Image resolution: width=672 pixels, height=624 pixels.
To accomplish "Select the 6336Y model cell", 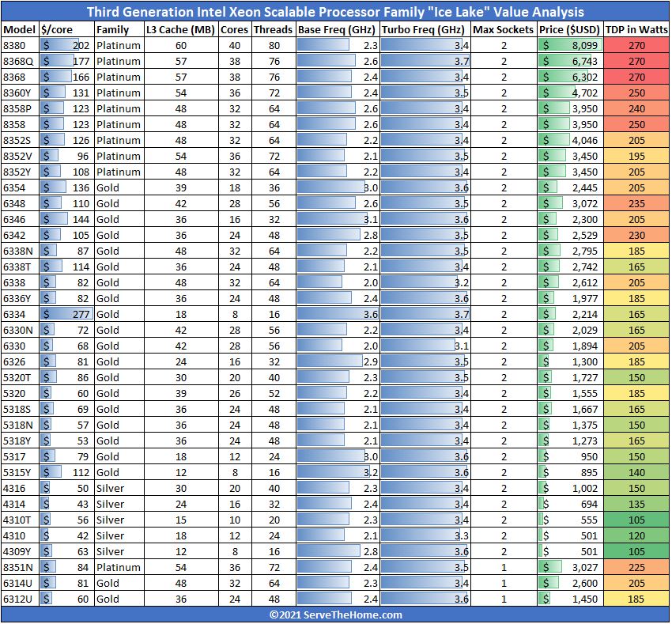I will pyautogui.click(x=20, y=298).
